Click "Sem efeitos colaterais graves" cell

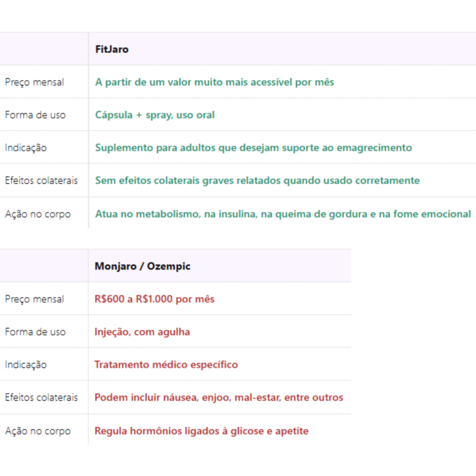257,180
